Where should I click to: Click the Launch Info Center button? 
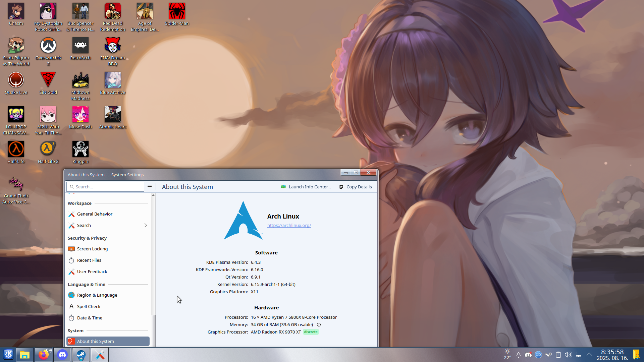[x=306, y=187]
